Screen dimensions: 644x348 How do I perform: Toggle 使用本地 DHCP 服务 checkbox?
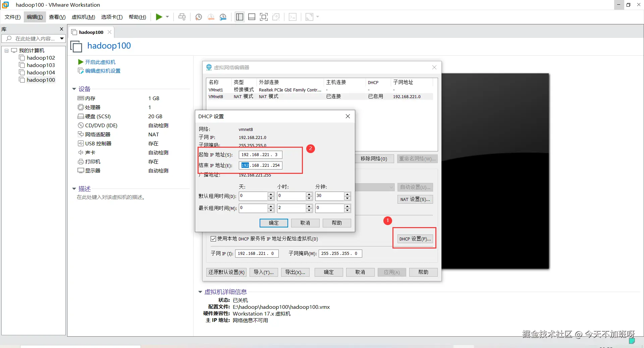click(x=213, y=239)
